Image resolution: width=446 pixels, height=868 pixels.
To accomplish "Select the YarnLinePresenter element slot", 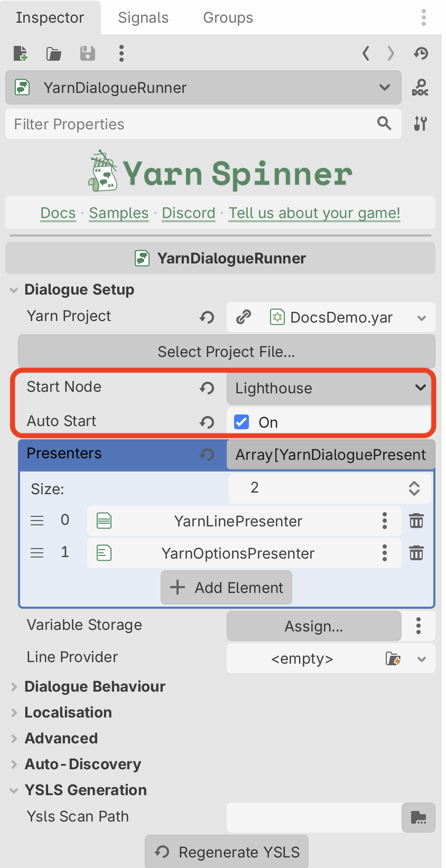I will [238, 521].
